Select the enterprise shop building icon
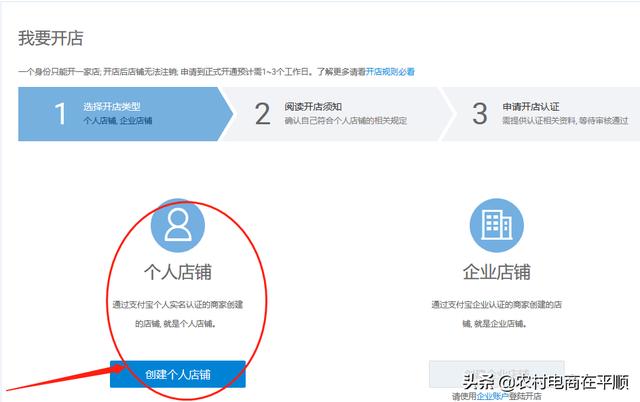This screenshot has height=402, width=640. [x=496, y=225]
